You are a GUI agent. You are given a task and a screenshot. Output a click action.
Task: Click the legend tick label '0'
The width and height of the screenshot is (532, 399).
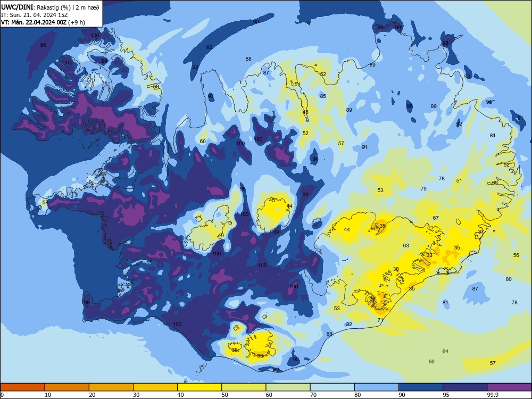click(2, 395)
